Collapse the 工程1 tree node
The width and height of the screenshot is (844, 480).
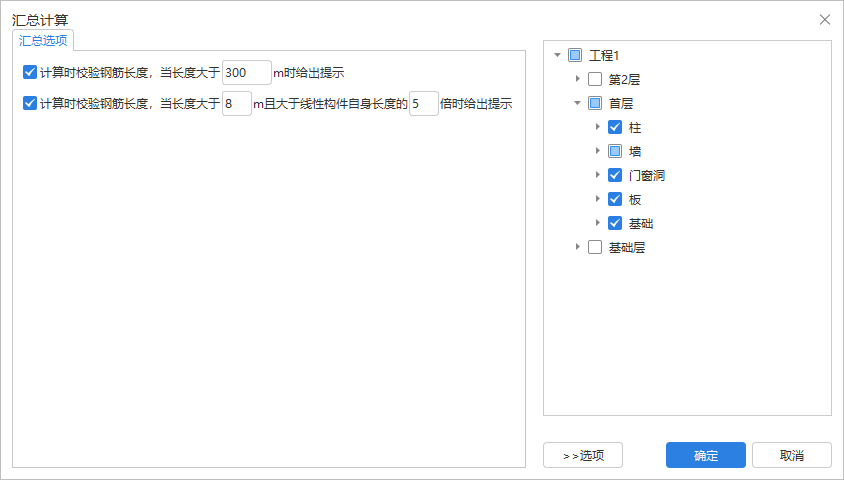point(558,55)
